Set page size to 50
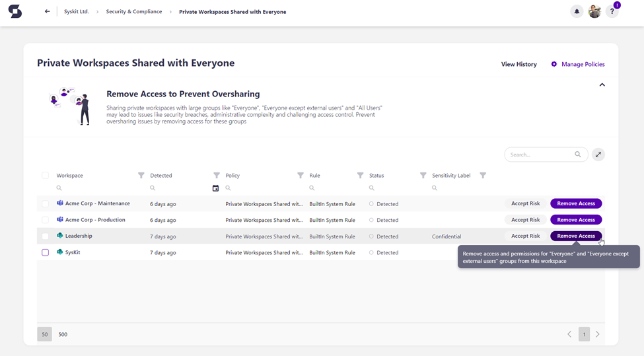The width and height of the screenshot is (644, 356). [45, 334]
